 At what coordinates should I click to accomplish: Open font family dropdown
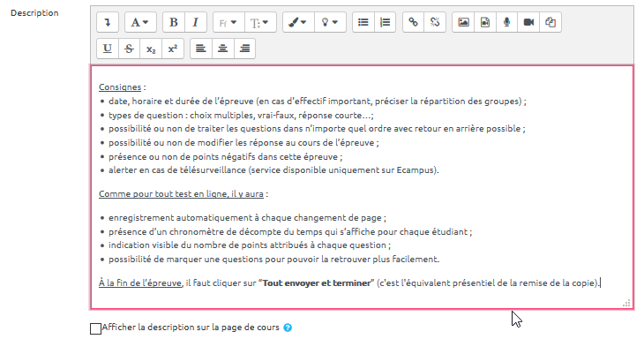coord(228,22)
